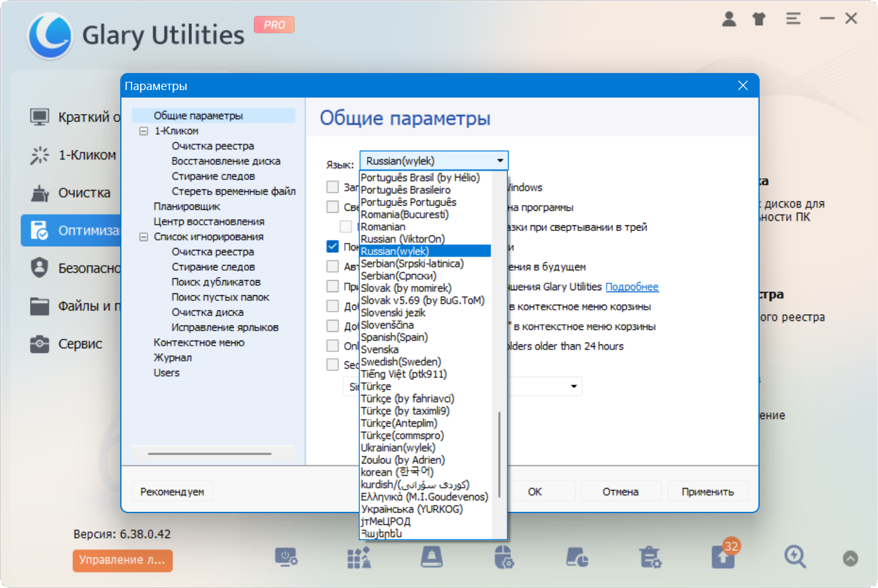Image resolution: width=878 pixels, height=588 pixels.
Task: Choose Türkçe(Anteplim) in the language list
Action: click(399, 423)
